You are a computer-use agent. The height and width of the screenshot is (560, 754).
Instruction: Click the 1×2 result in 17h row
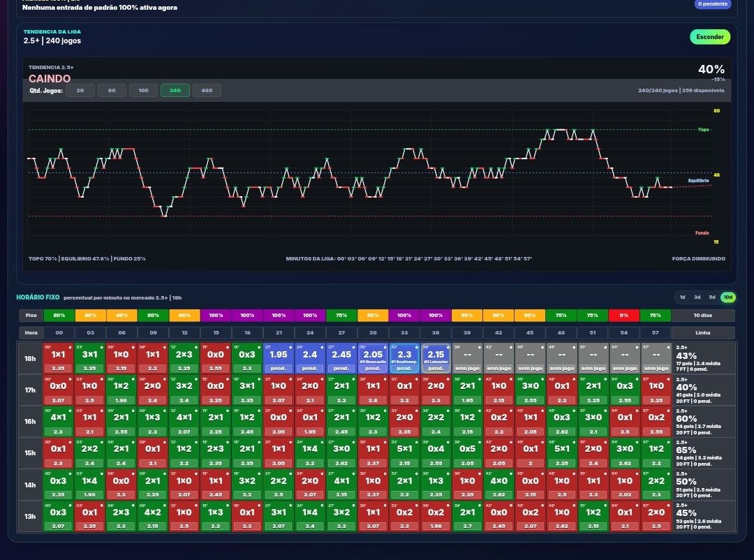click(x=121, y=390)
